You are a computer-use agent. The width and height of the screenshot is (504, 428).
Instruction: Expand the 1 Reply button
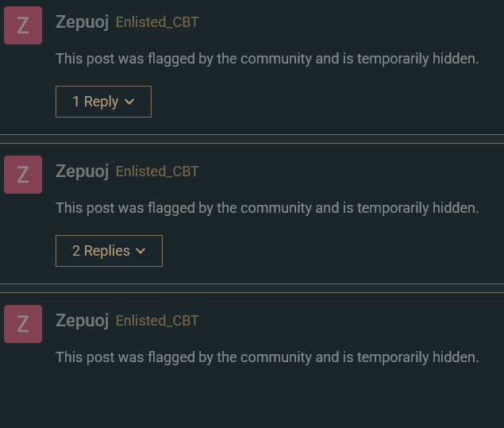tap(103, 102)
